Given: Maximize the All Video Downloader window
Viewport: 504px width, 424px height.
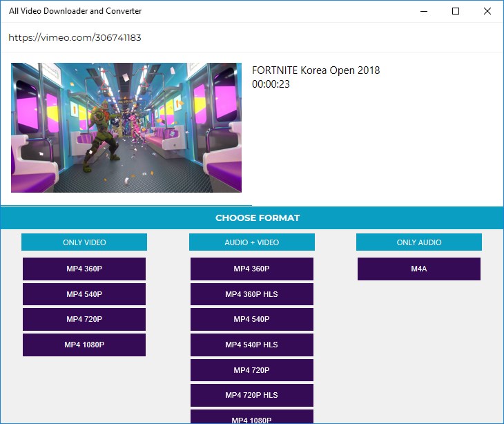Looking at the screenshot, I should pyautogui.click(x=456, y=11).
